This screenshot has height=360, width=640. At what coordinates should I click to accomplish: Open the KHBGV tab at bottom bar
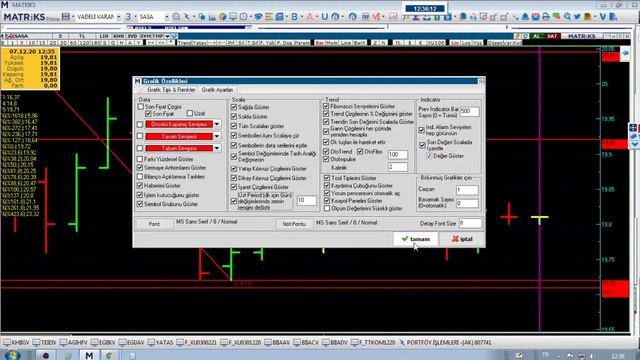(17, 342)
